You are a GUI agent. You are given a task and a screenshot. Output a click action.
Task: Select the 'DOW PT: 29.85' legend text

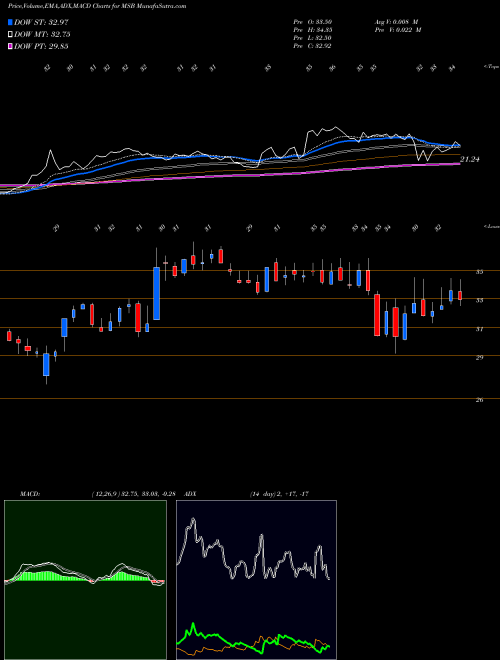(41, 46)
